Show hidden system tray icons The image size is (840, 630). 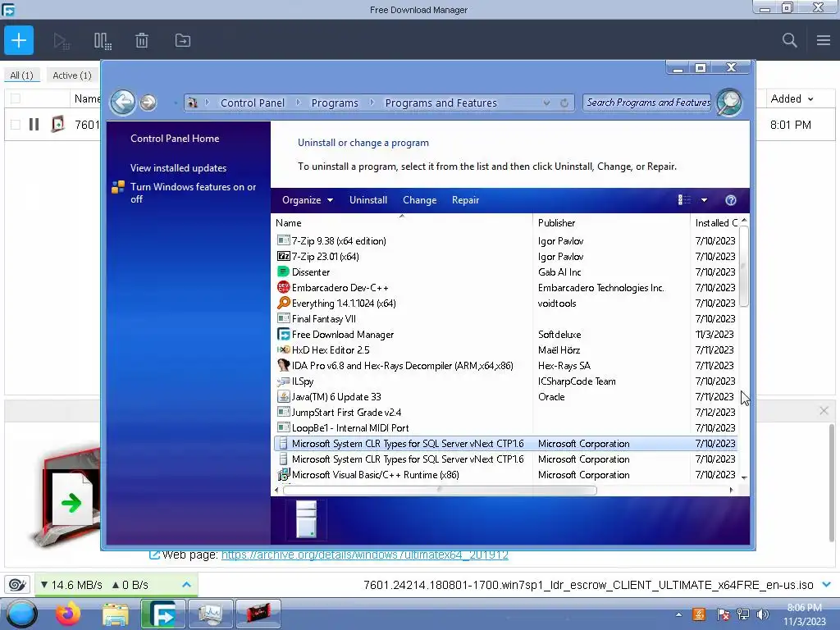(x=678, y=614)
